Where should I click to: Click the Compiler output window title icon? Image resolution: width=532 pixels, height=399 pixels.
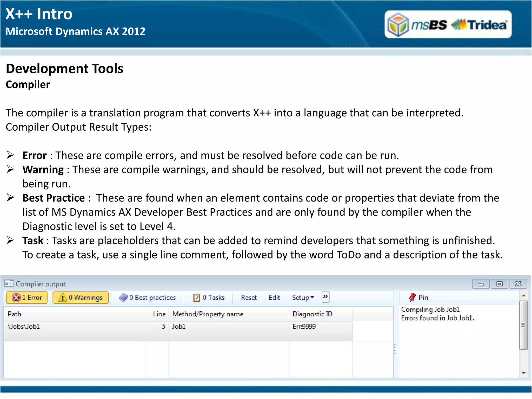[x=9, y=283]
